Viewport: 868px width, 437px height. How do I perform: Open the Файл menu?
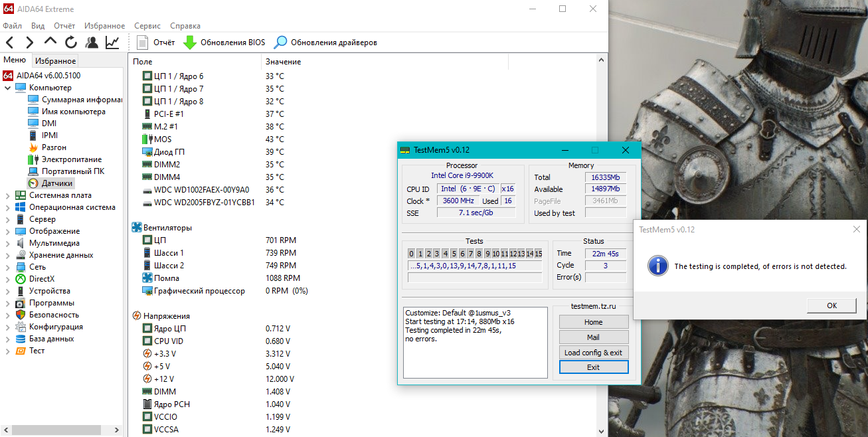(13, 26)
